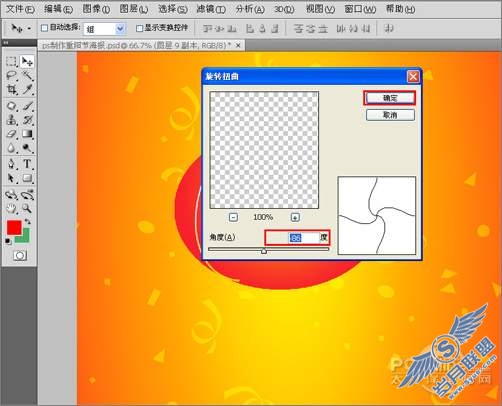Select the Healing Brush tool
This screenshot has height=406, width=502.
(x=11, y=106)
